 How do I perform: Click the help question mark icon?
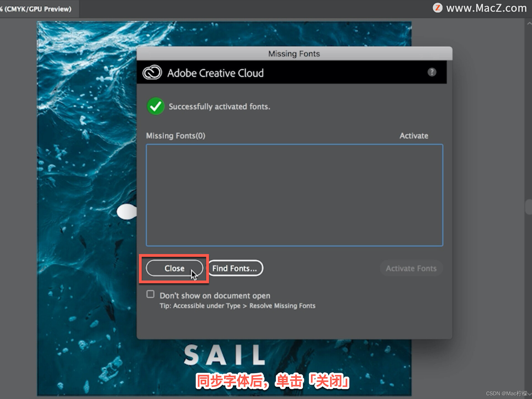click(431, 72)
